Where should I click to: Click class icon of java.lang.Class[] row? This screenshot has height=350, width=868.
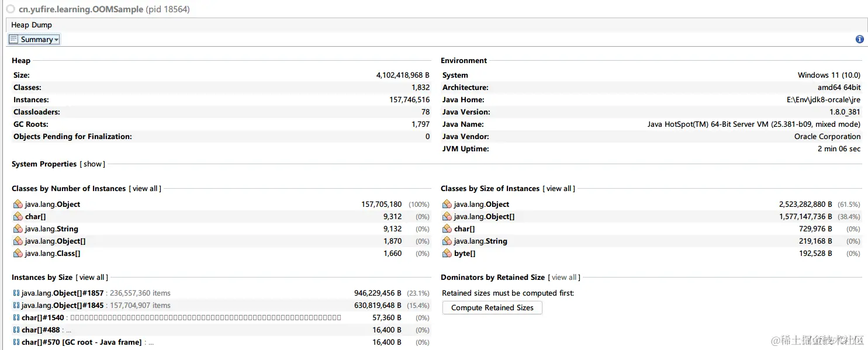click(18, 254)
